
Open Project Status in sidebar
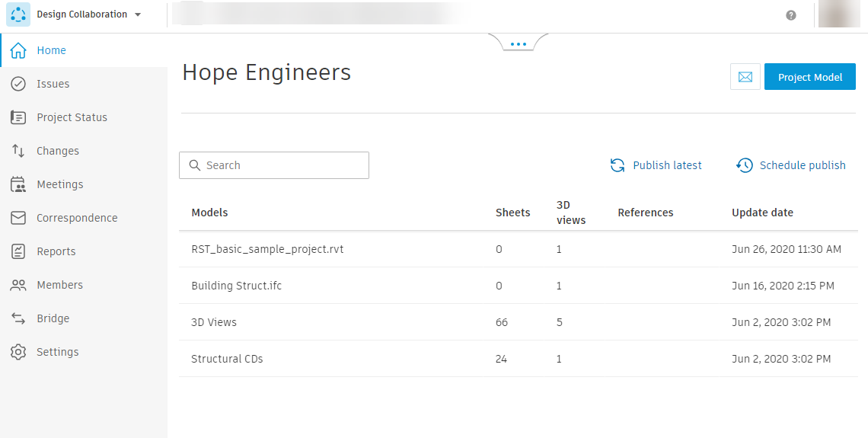coord(72,117)
